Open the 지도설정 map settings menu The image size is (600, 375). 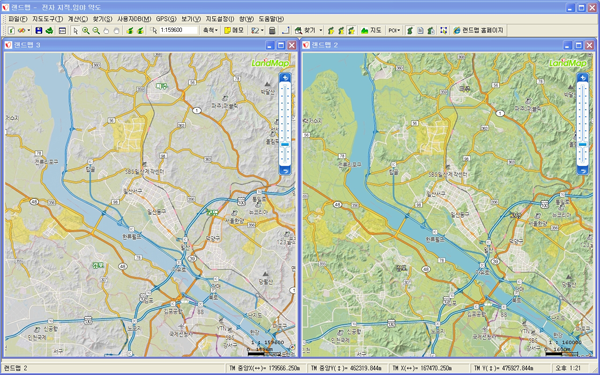pos(220,19)
